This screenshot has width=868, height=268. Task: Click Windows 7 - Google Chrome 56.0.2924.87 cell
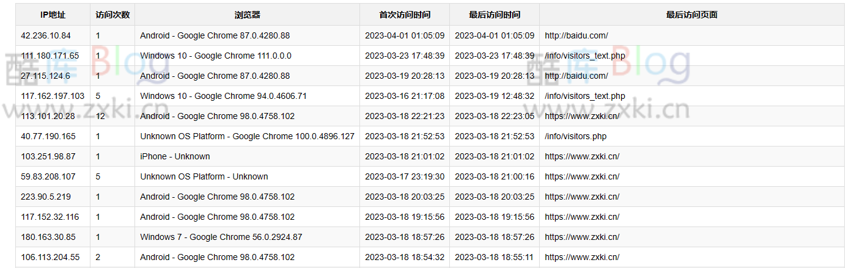tap(221, 237)
